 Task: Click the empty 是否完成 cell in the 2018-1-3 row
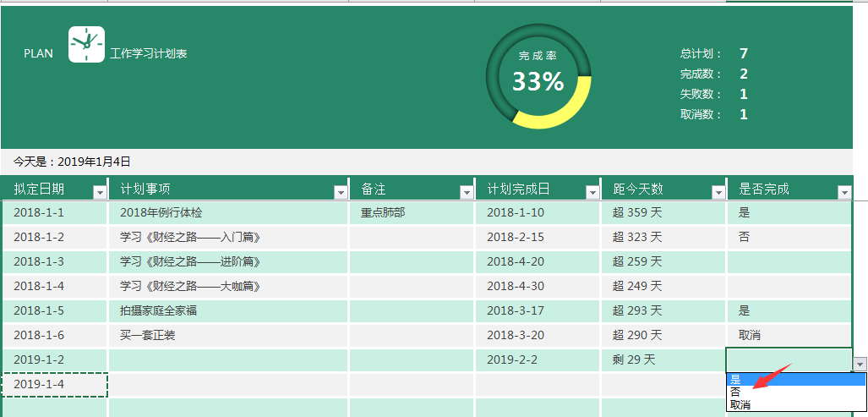tap(789, 261)
